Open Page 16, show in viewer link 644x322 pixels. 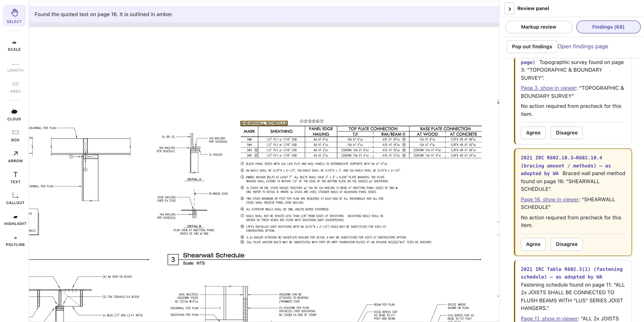[550, 199]
